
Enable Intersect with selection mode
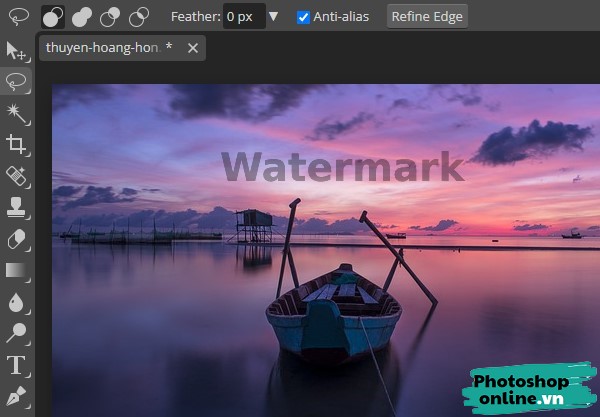tap(140, 17)
